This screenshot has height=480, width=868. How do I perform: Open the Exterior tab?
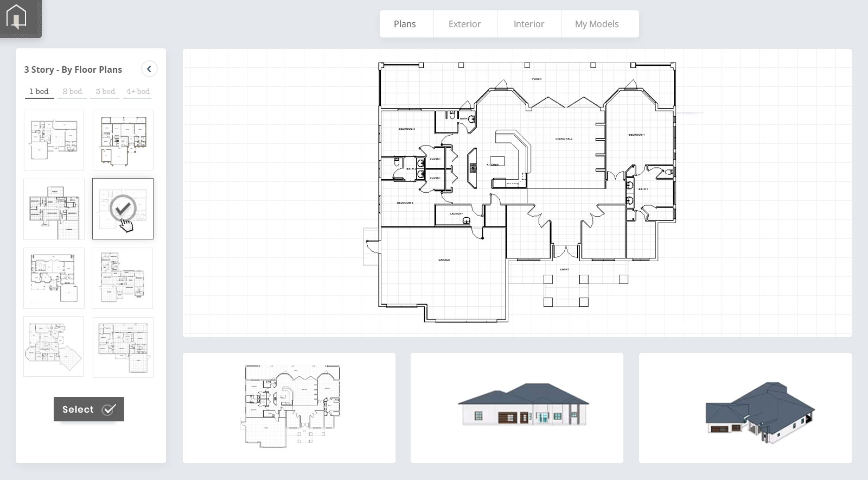point(464,24)
